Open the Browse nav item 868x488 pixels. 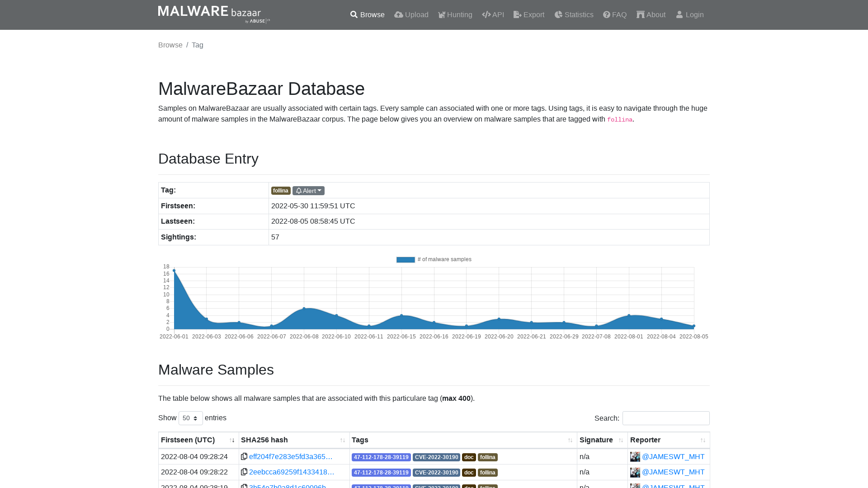(x=367, y=15)
